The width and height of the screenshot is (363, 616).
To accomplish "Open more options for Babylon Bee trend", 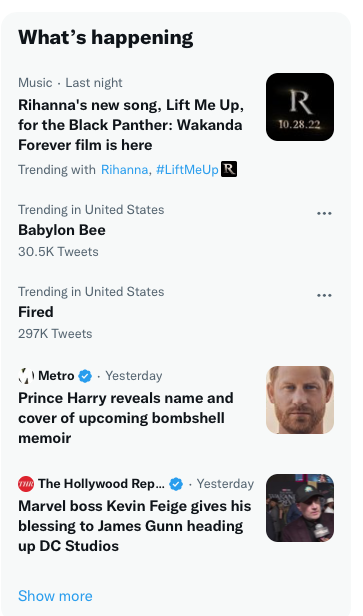I will (324, 213).
